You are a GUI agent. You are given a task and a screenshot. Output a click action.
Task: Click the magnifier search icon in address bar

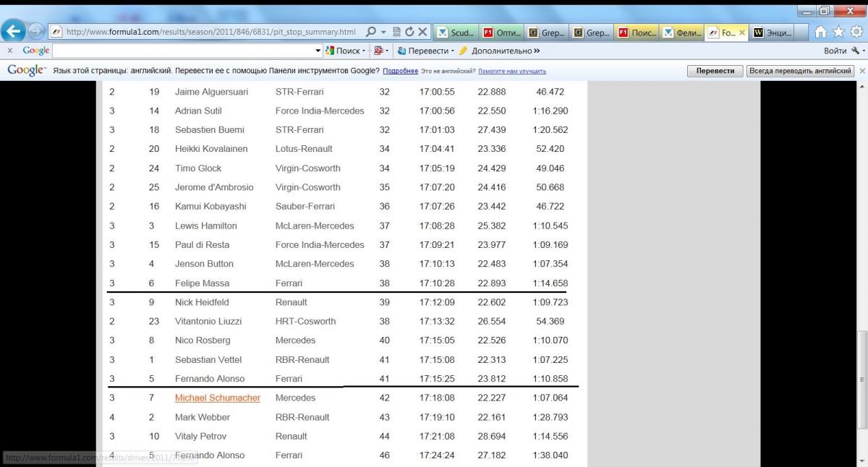tap(371, 32)
